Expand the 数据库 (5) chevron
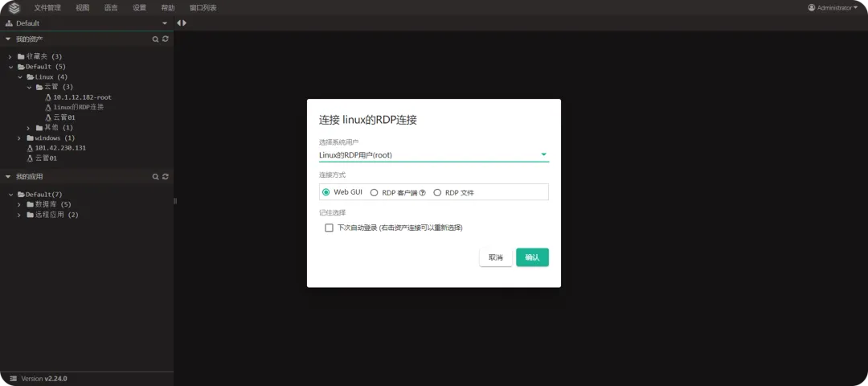868x386 pixels. coord(19,204)
